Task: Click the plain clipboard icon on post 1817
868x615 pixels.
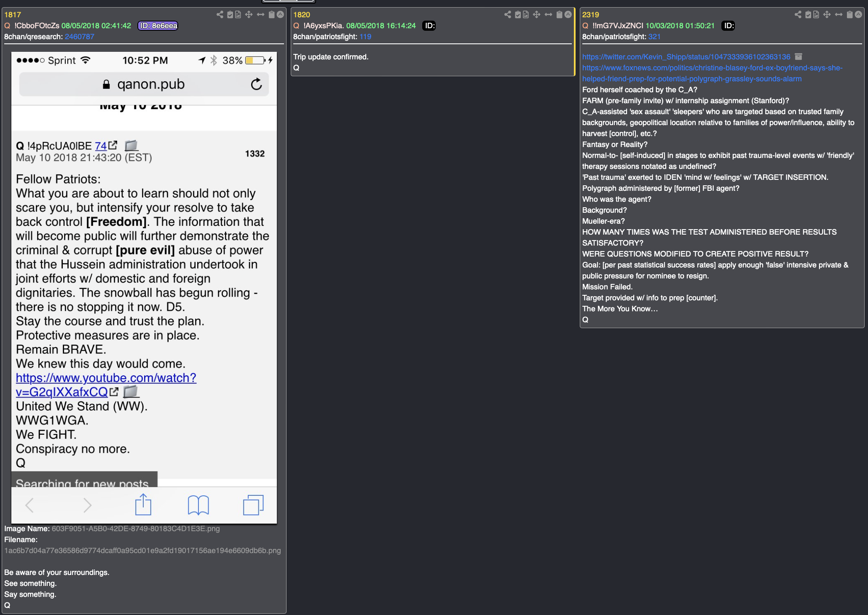Action: point(272,15)
